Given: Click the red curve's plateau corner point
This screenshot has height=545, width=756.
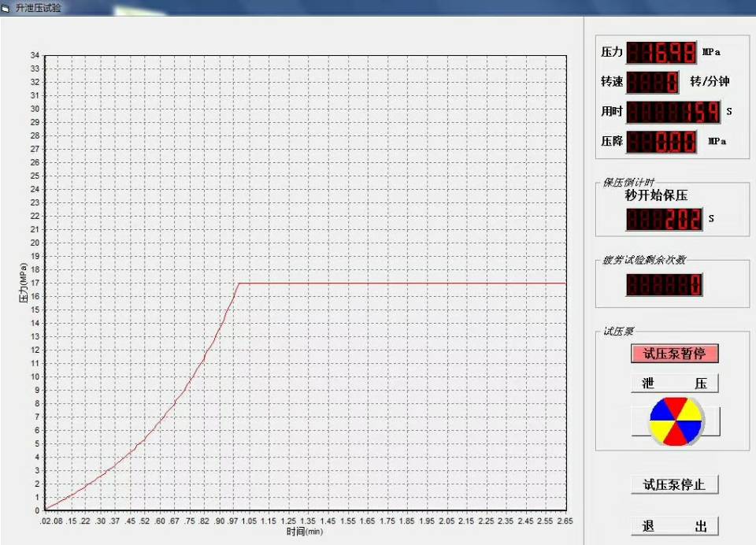Looking at the screenshot, I should point(239,283).
